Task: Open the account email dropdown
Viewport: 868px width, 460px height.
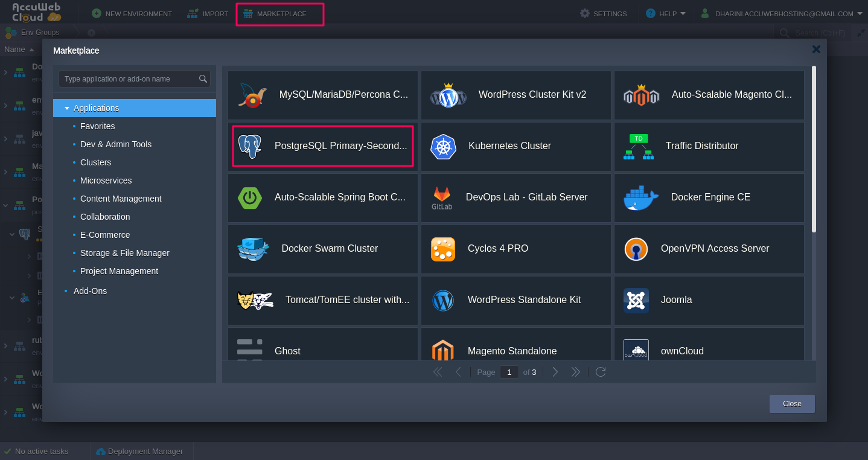Action: pos(783,13)
